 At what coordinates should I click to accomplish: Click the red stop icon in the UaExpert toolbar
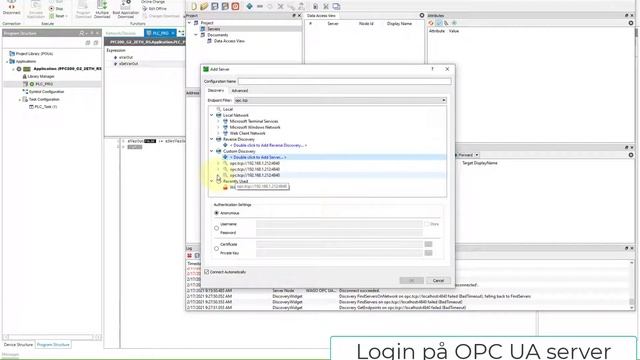[x=236, y=6]
